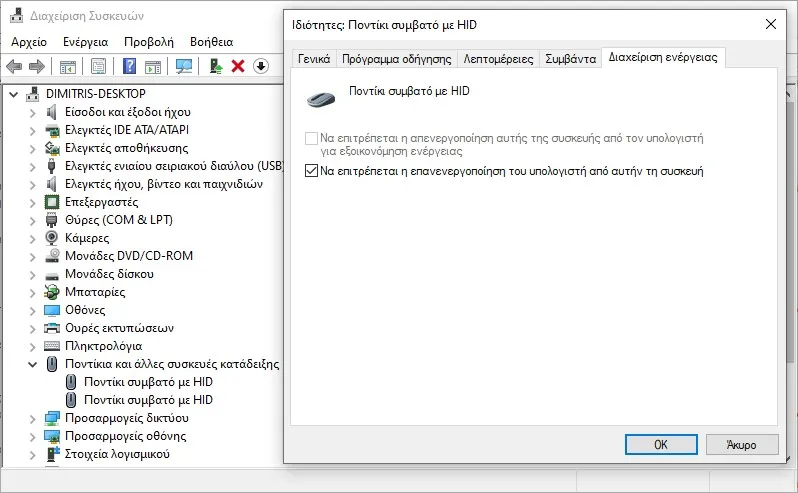Open the Ενέργεια menu
The height and width of the screenshot is (493, 798).
coord(86,42)
